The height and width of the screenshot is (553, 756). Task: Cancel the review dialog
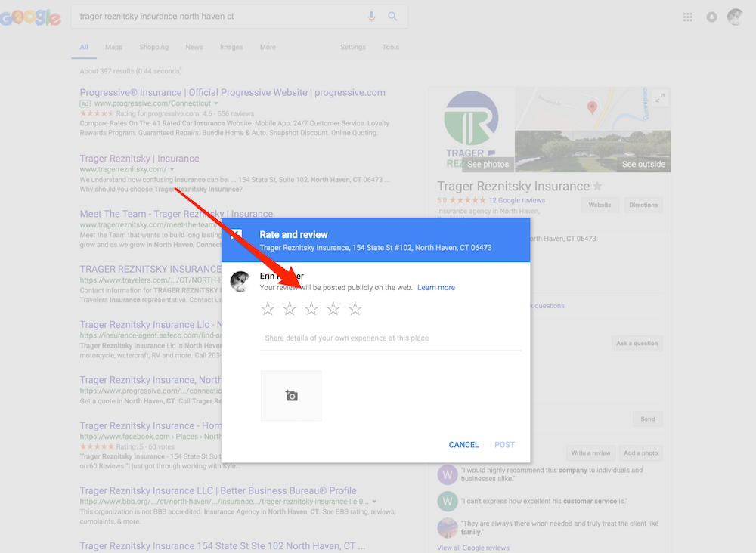(x=464, y=445)
